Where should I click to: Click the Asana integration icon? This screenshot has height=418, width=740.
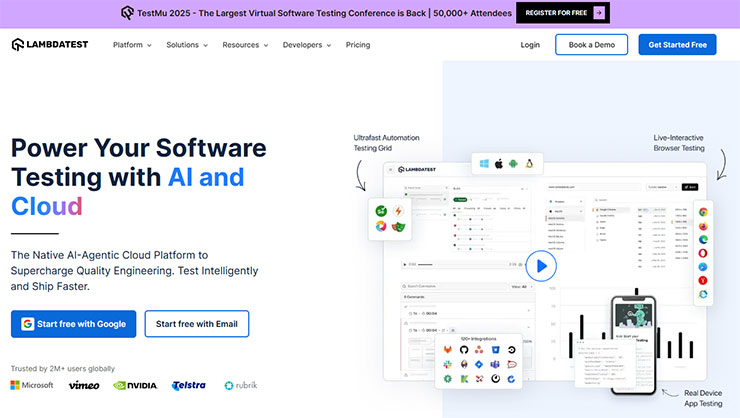tap(479, 350)
